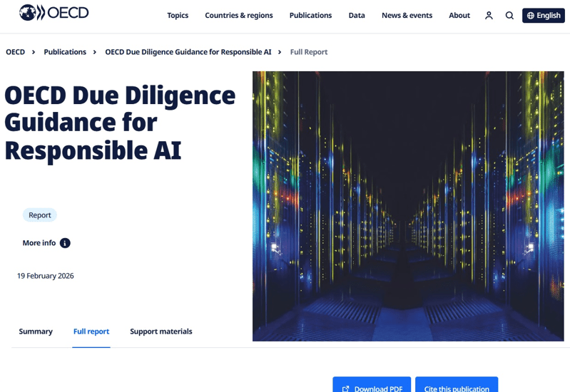
Task: Click the external-link icon on Download PDF
Action: [x=346, y=388]
